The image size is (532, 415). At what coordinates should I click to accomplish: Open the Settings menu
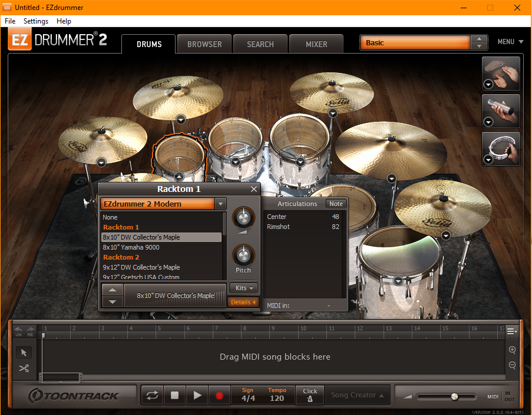(x=36, y=21)
